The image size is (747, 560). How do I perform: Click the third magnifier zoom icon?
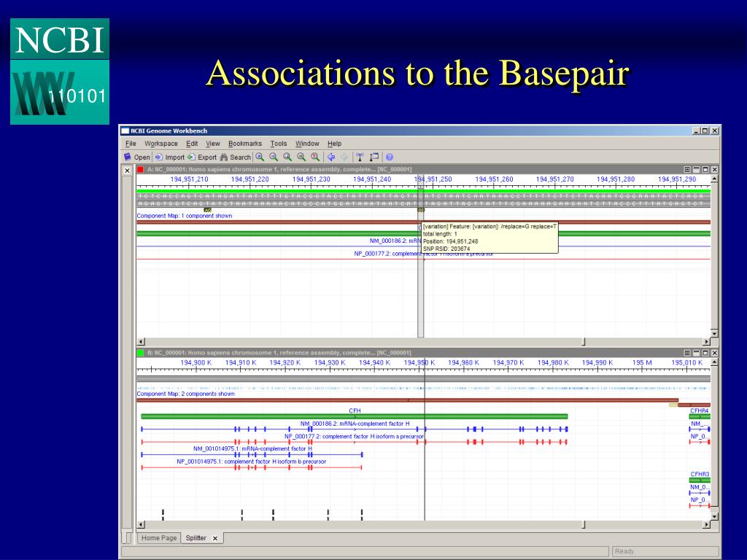tap(287, 157)
